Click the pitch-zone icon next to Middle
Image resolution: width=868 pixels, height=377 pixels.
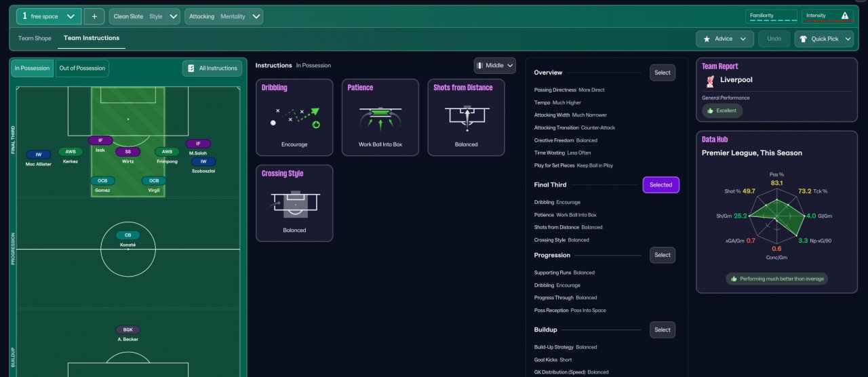[479, 65]
